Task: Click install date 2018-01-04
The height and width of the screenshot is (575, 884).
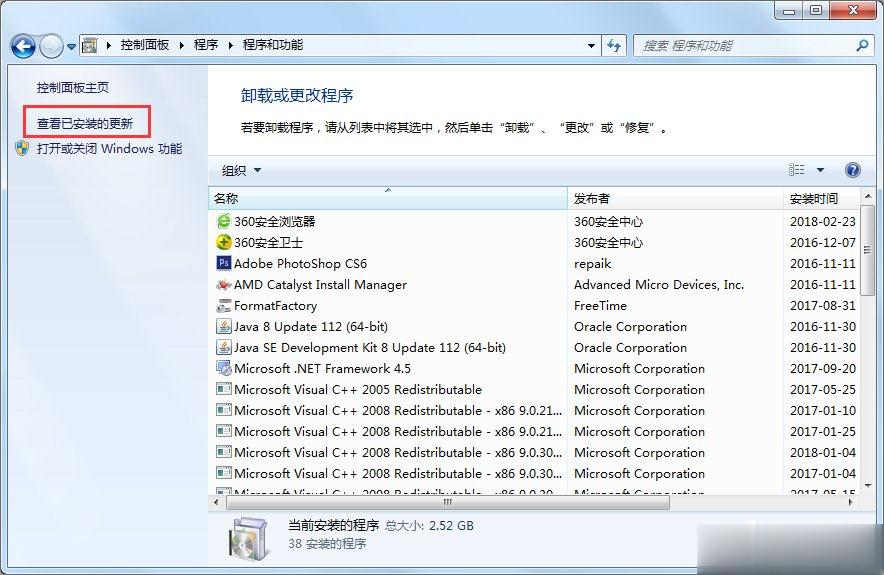Action: pos(823,453)
